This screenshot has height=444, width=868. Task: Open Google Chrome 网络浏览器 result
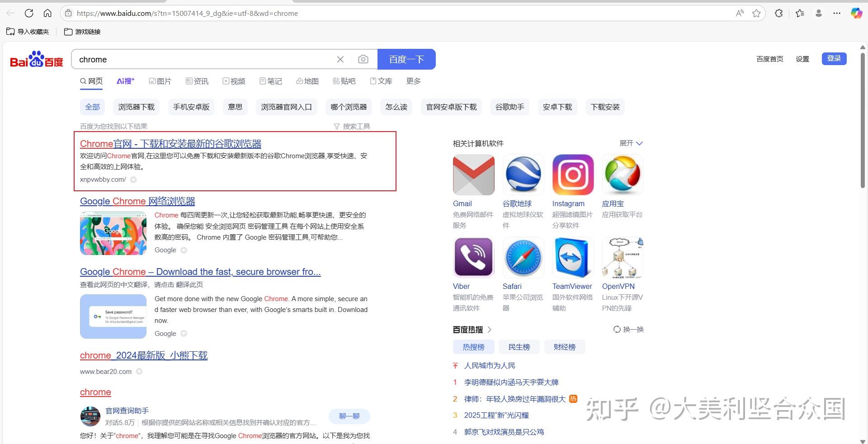(x=137, y=201)
